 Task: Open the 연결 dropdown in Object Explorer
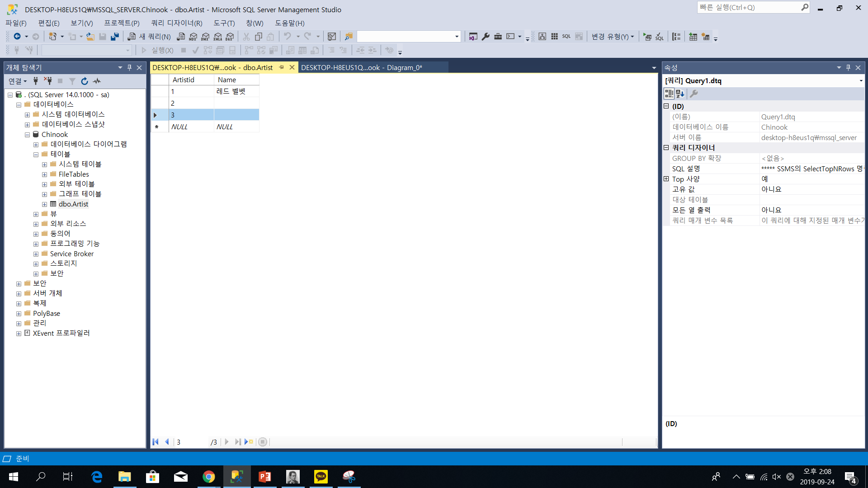coord(18,81)
